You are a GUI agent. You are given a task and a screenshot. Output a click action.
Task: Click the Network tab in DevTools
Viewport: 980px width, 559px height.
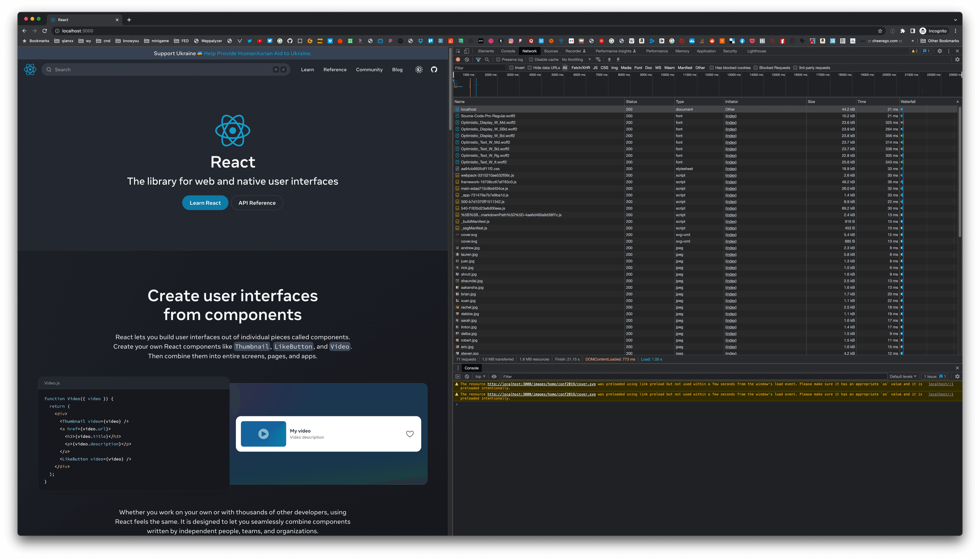[x=530, y=51]
